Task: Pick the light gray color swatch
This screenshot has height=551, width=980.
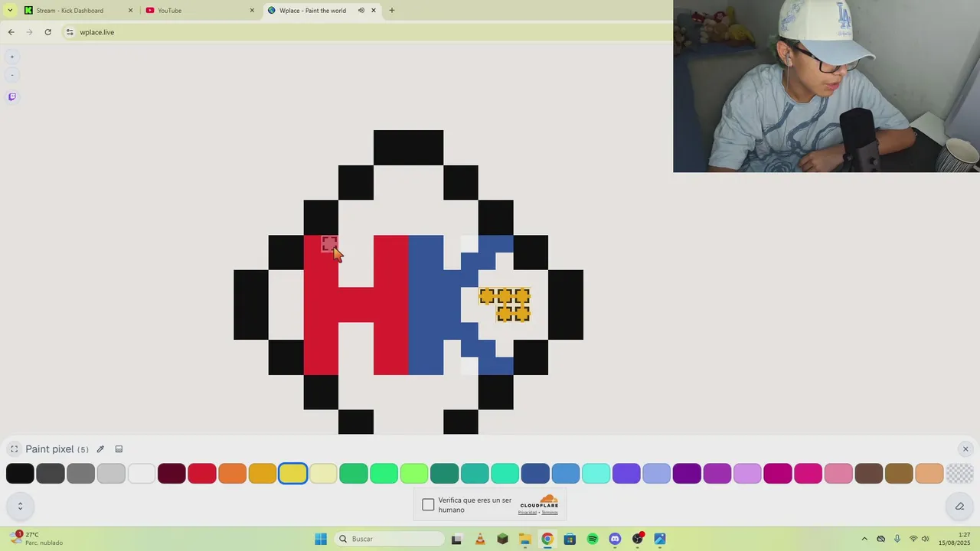Action: click(111, 474)
